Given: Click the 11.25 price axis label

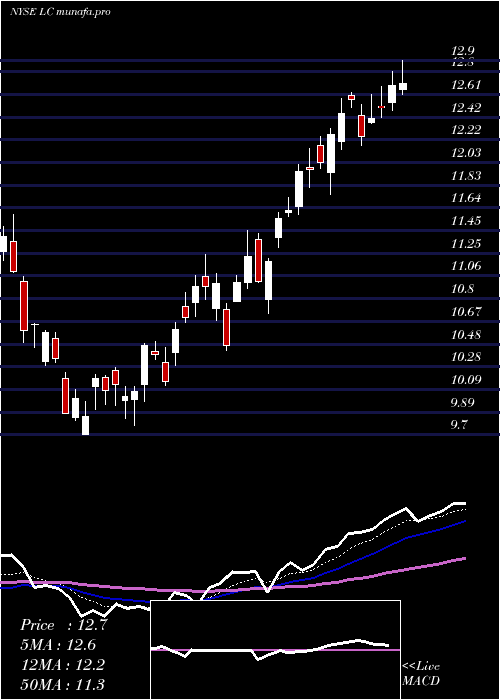Looking at the screenshot, I should click(x=467, y=244).
